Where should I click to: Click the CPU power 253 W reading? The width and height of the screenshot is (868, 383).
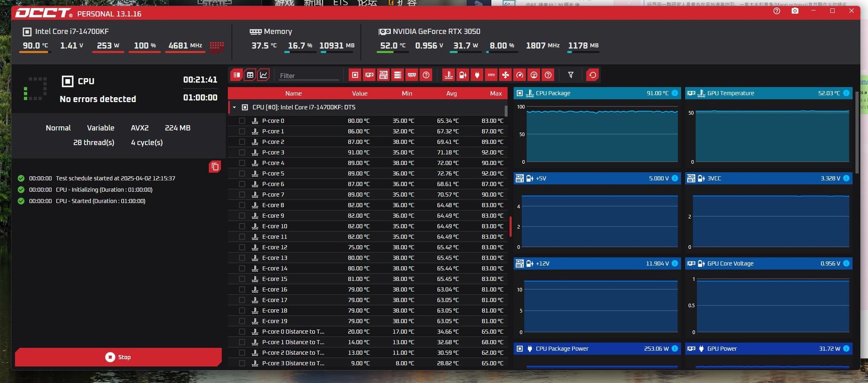coord(108,46)
